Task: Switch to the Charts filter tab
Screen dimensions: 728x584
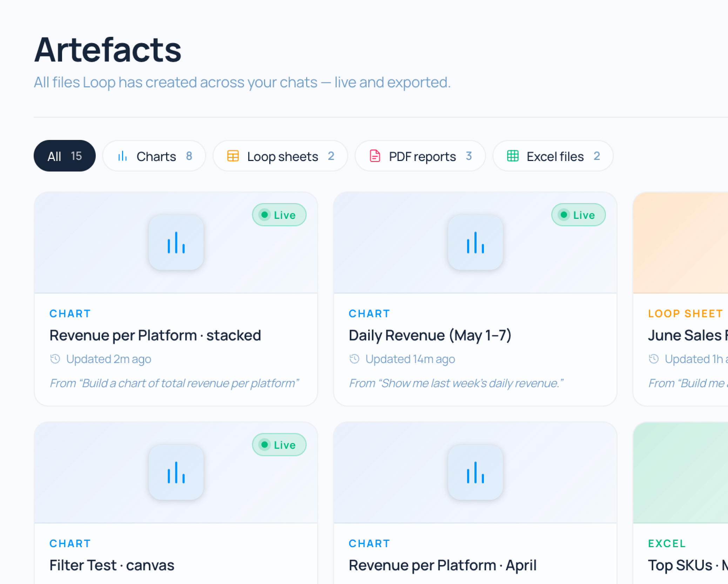Action: pos(154,156)
